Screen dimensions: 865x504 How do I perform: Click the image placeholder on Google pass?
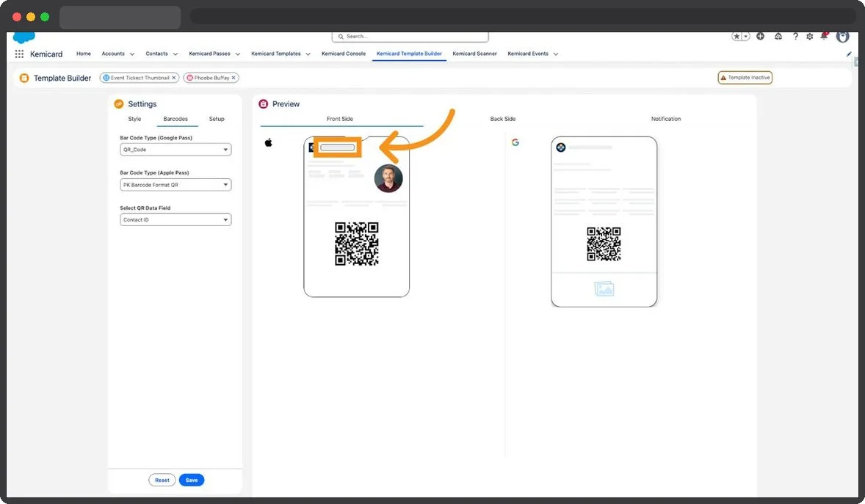[604, 288]
